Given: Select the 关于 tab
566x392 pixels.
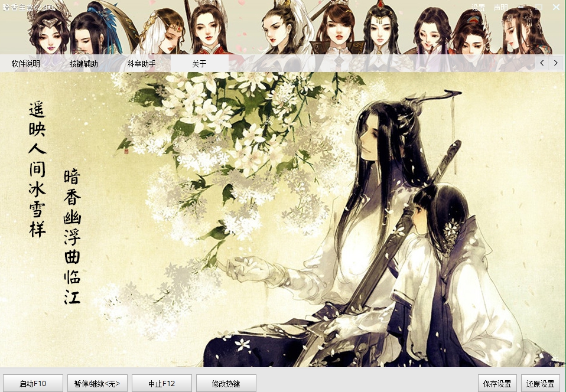Looking at the screenshot, I should (x=199, y=64).
